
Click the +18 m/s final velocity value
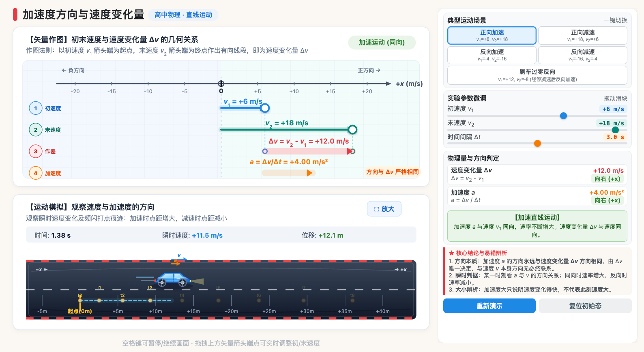click(x=611, y=123)
